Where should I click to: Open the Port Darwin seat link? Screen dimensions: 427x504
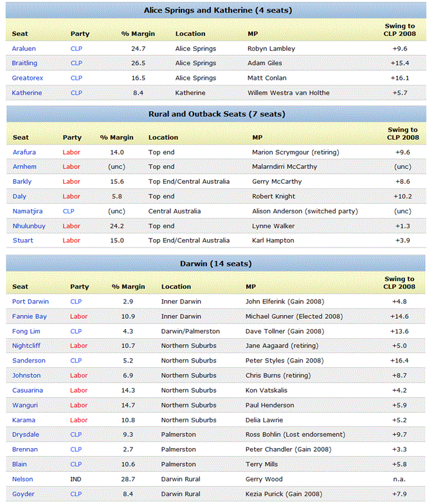point(30,301)
